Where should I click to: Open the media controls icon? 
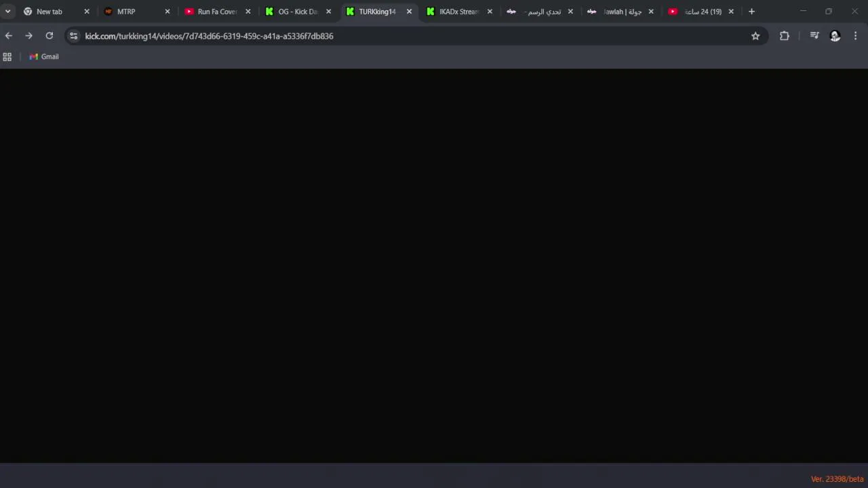click(x=814, y=36)
